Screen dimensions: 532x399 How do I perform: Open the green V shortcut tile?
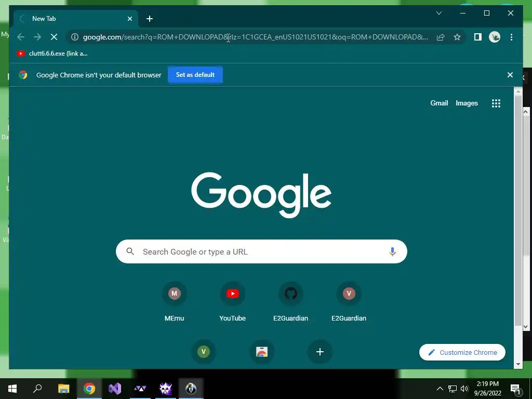point(204,352)
